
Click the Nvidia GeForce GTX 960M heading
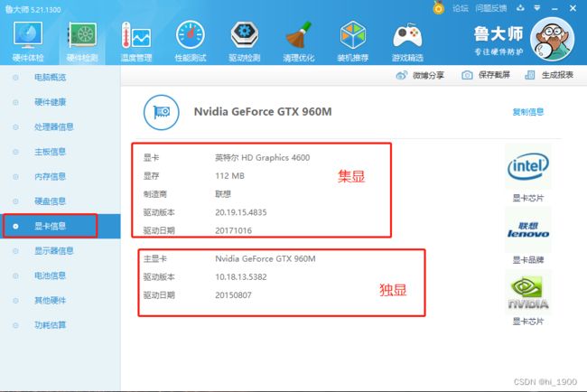point(263,112)
